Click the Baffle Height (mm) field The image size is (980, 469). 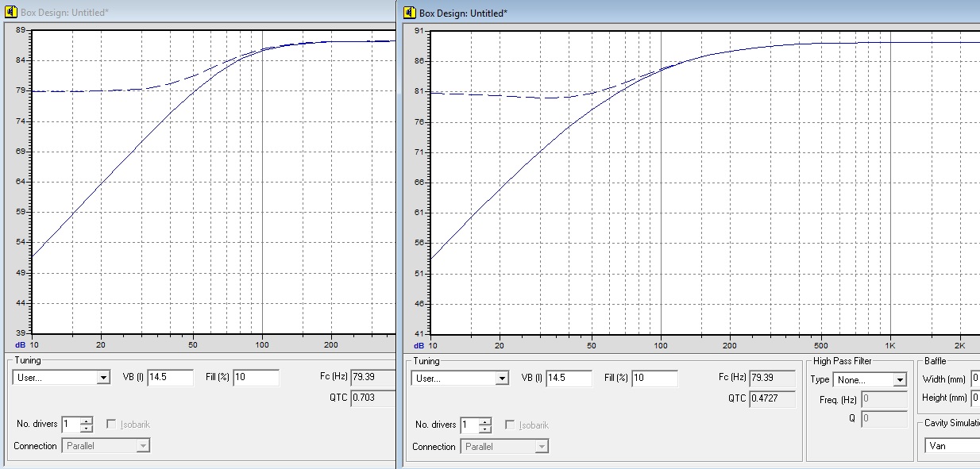coord(974,398)
